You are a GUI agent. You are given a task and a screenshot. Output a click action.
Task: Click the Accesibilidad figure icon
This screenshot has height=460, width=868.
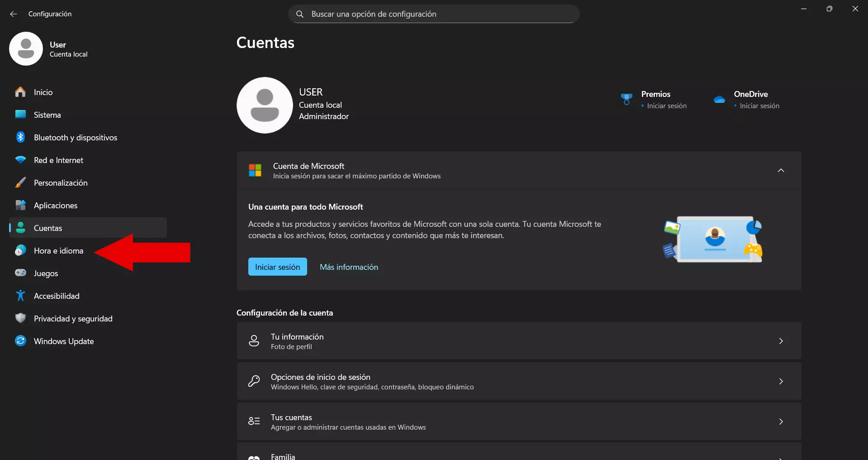20,296
